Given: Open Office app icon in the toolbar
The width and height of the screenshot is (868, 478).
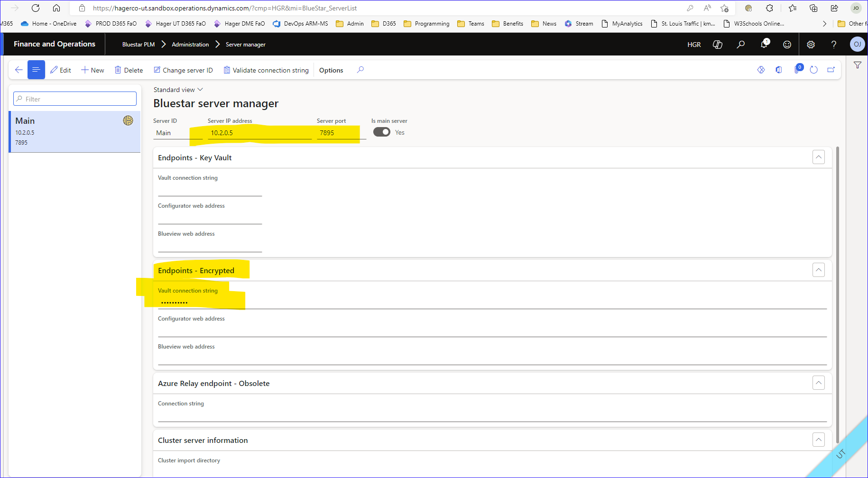Looking at the screenshot, I should tap(779, 70).
